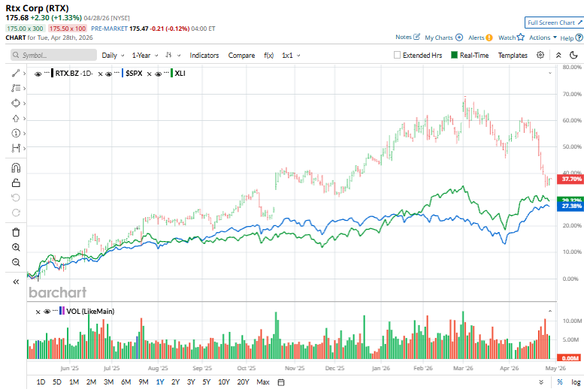The width and height of the screenshot is (584, 392).
Task: Open the 1x1 grid layout dropdown
Action: [291, 55]
